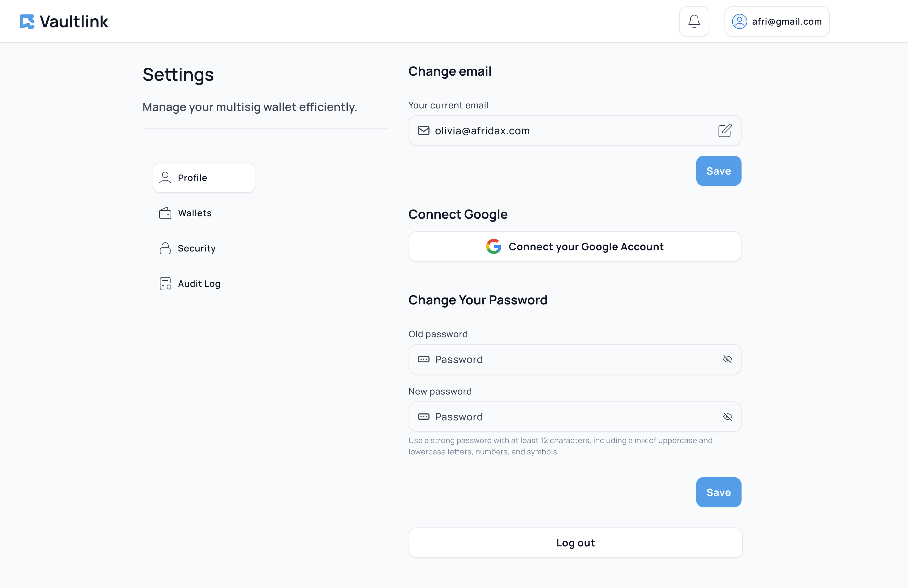Click the 'Your current email' label
Screen dimensions: 908x588
pyautogui.click(x=448, y=105)
